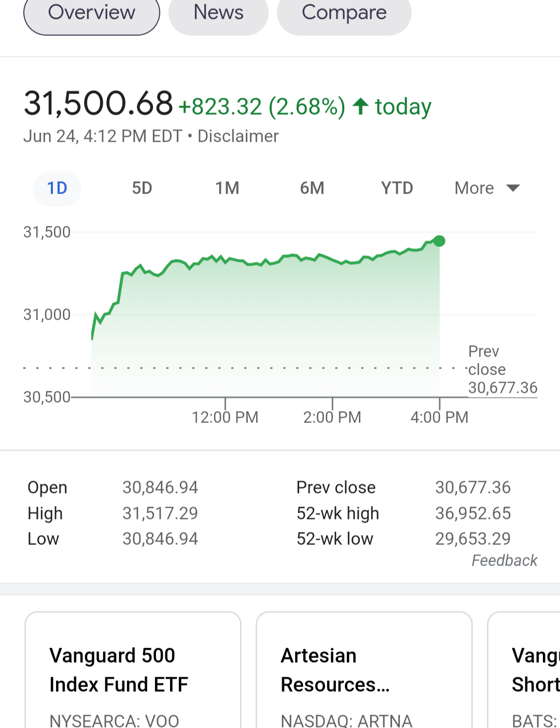Expand the More time ranges dropdown

click(487, 188)
